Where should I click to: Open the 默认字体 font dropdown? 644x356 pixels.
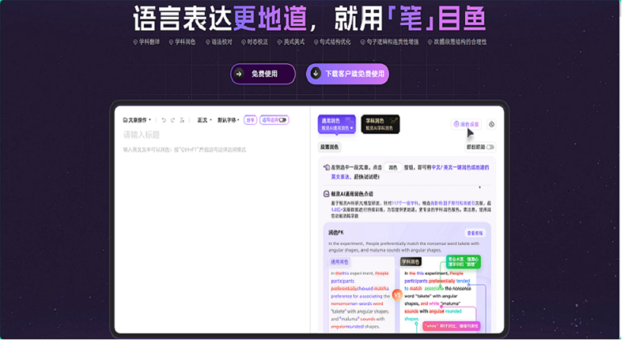pos(228,120)
